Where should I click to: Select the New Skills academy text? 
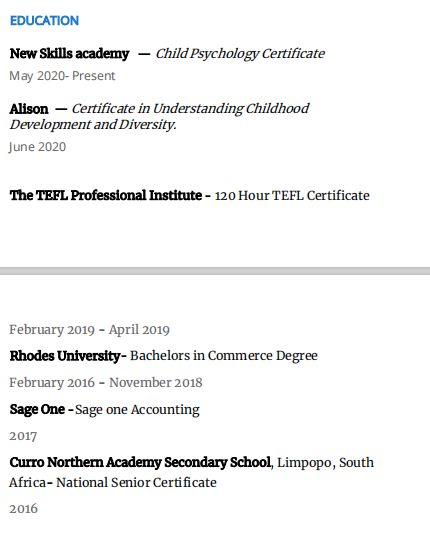click(69, 54)
